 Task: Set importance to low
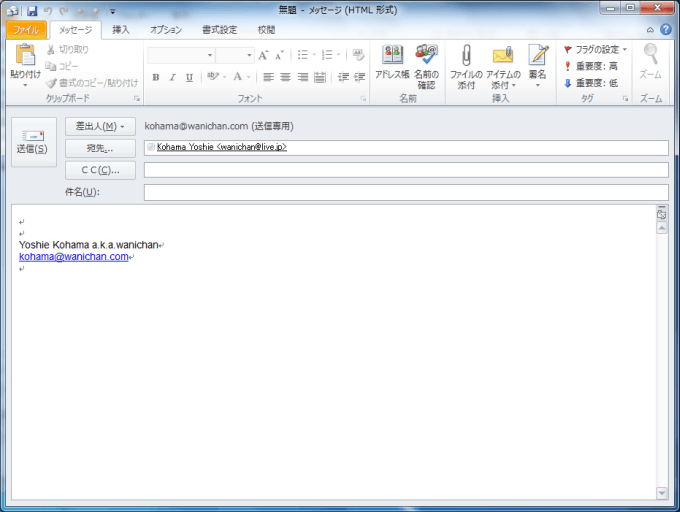tap(591, 83)
